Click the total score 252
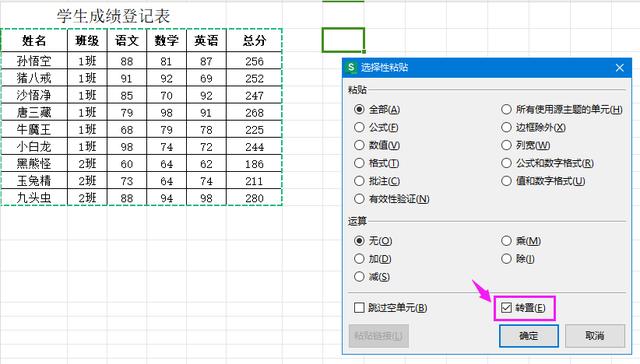The image size is (640, 364). coord(254,78)
